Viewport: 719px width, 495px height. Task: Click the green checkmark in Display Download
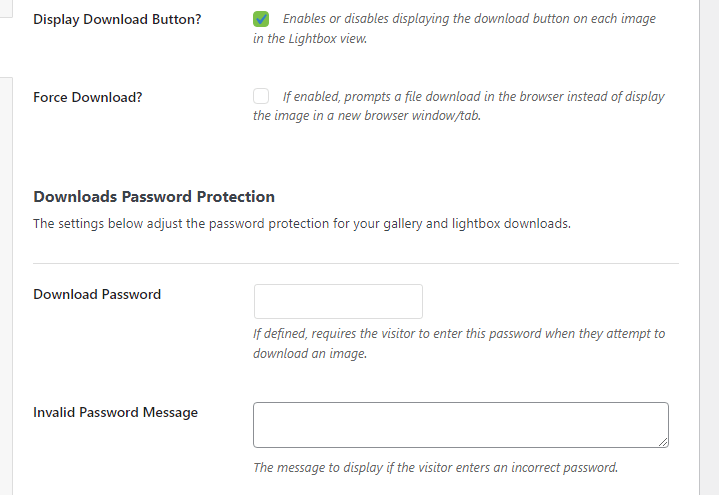coord(261,19)
